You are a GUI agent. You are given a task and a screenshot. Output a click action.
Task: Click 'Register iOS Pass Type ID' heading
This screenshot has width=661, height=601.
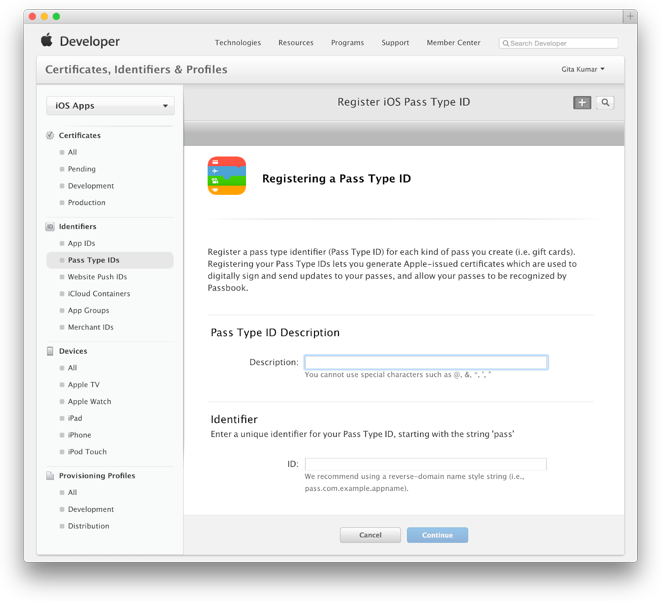click(x=403, y=102)
